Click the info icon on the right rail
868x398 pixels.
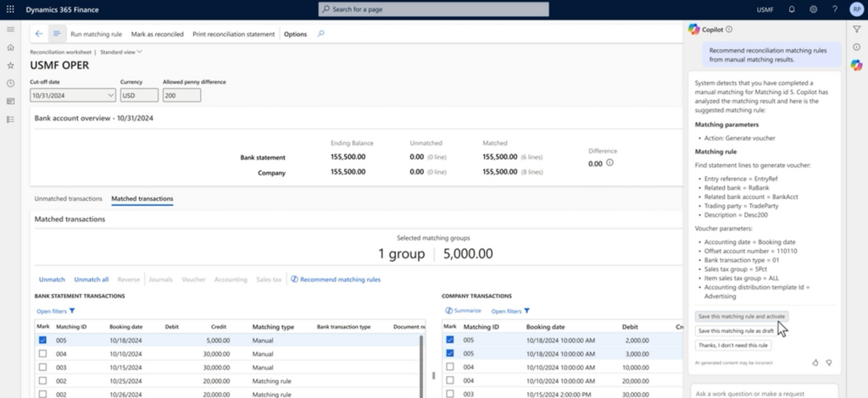click(856, 47)
